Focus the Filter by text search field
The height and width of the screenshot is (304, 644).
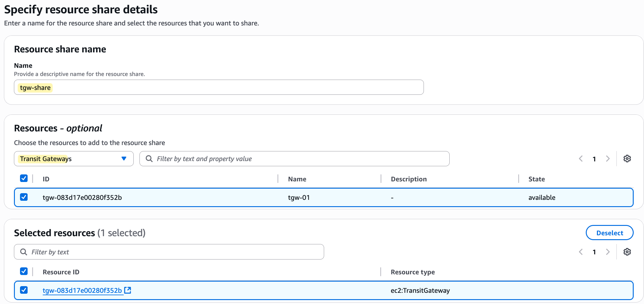[169, 252]
